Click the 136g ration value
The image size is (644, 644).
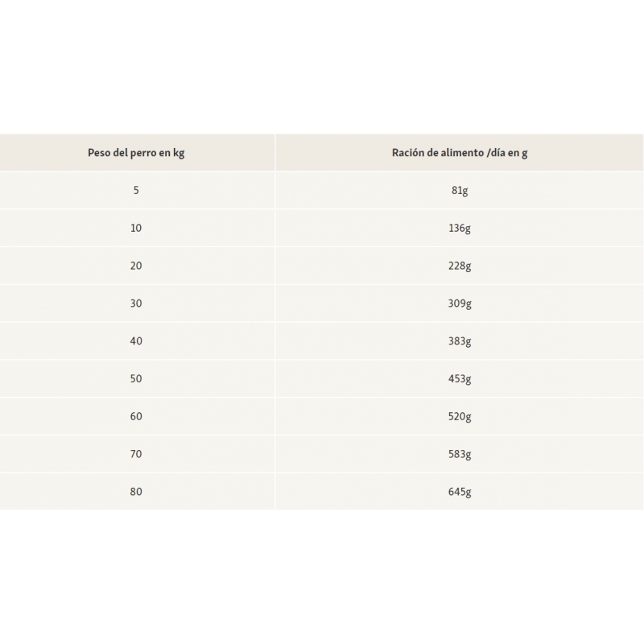[x=460, y=229]
